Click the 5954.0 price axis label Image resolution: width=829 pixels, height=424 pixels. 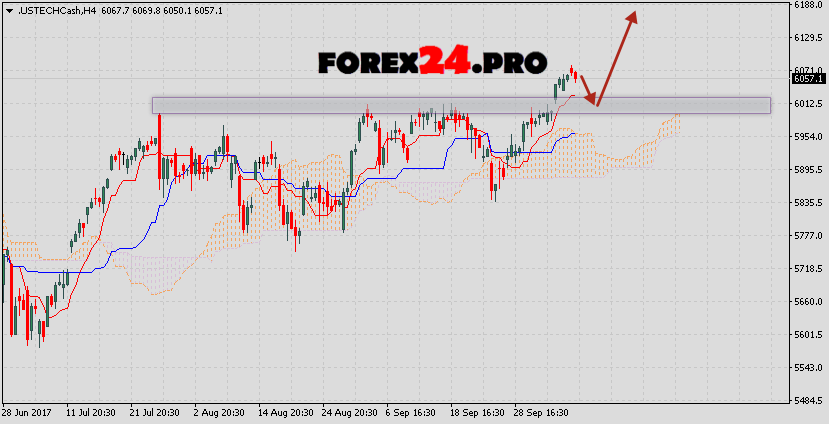[x=806, y=137]
